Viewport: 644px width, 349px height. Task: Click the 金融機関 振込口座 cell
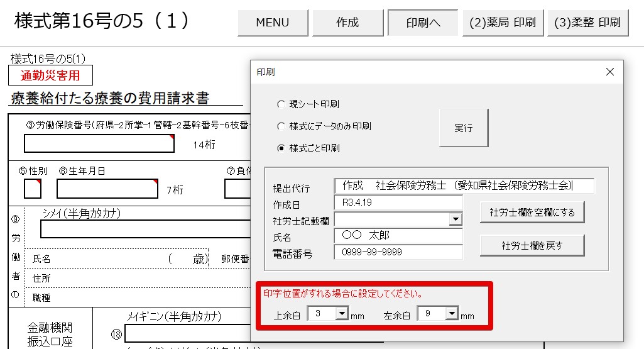pos(50,334)
